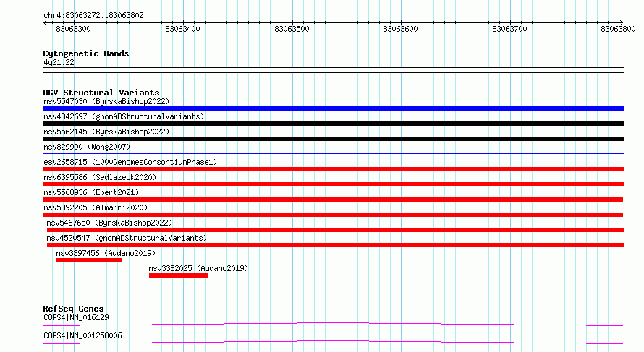Click the blue bar for nsv5547030
Image resolution: width=644 pixels, height=352 pixels.
click(333, 108)
